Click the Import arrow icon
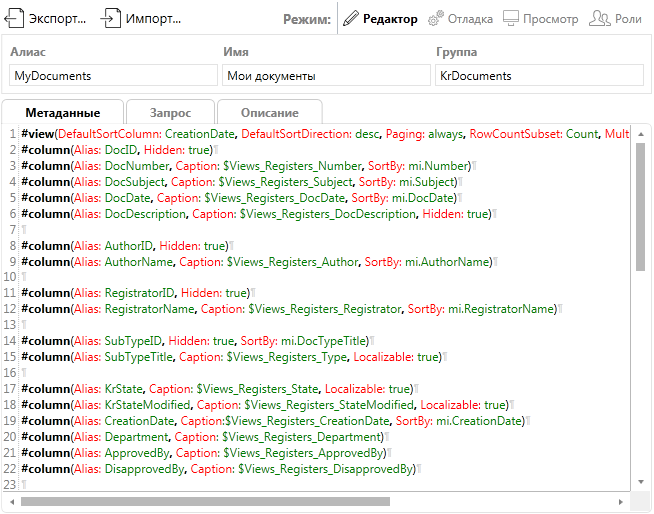Image resolution: width=654 pixels, height=514 pixels. [x=111, y=18]
